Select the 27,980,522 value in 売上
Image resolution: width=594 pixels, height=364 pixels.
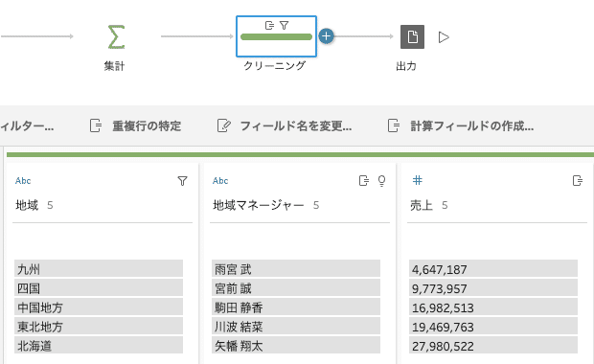(493, 346)
